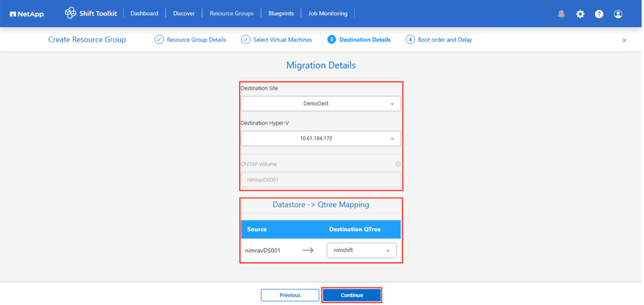Close the Create Resource Group wizard

pyautogui.click(x=624, y=40)
